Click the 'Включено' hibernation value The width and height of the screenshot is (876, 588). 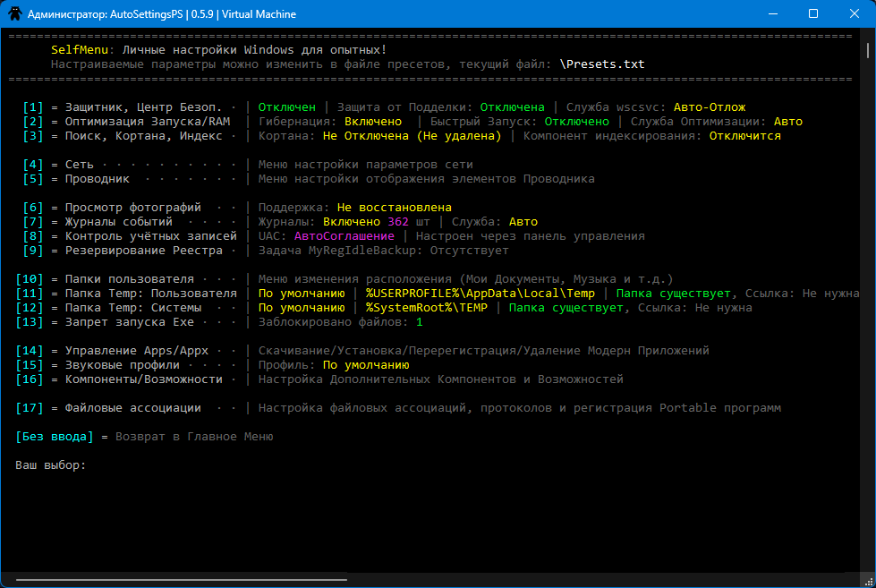click(372, 122)
